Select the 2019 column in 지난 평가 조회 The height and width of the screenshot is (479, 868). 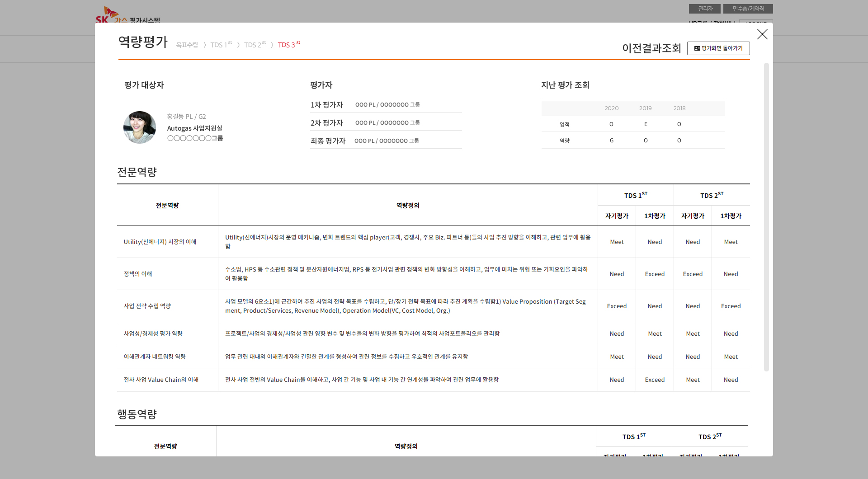(x=645, y=108)
